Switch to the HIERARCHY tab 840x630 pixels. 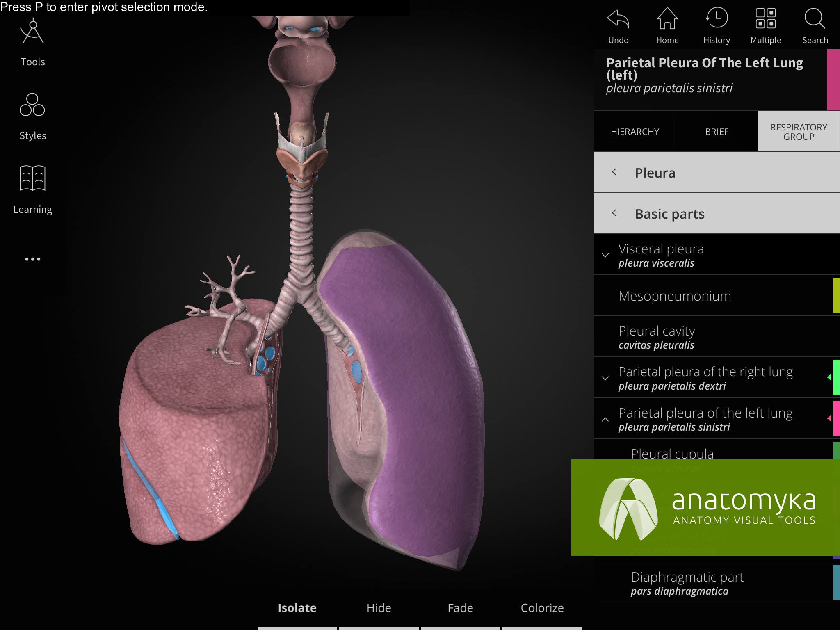(x=635, y=132)
